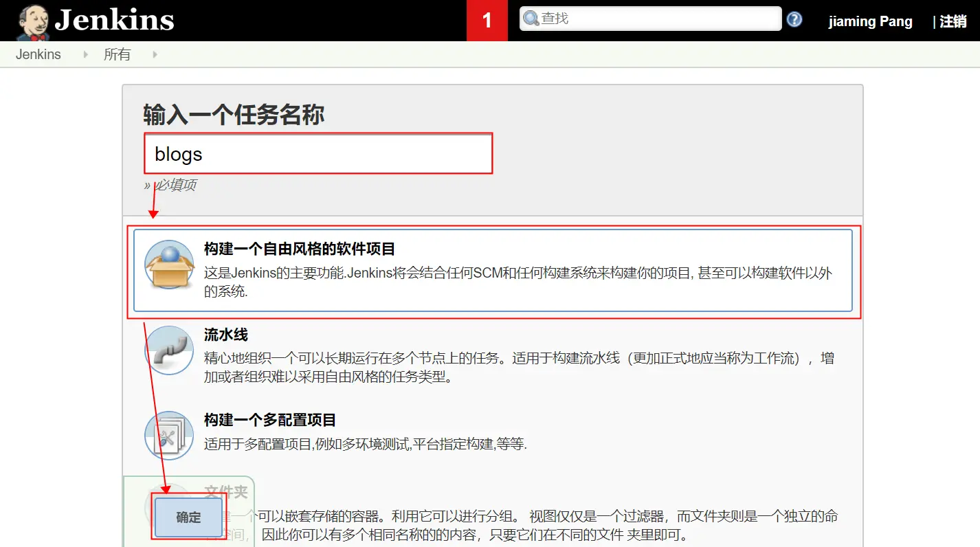Screen dimensions: 980x547
Task: Open jiaming Pang user profile link
Action: [x=870, y=21]
